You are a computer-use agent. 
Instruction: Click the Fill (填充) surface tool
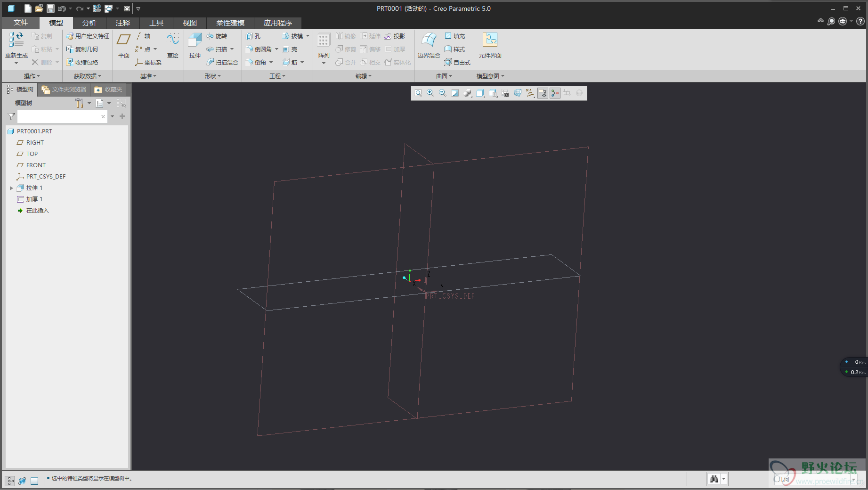pyautogui.click(x=454, y=36)
